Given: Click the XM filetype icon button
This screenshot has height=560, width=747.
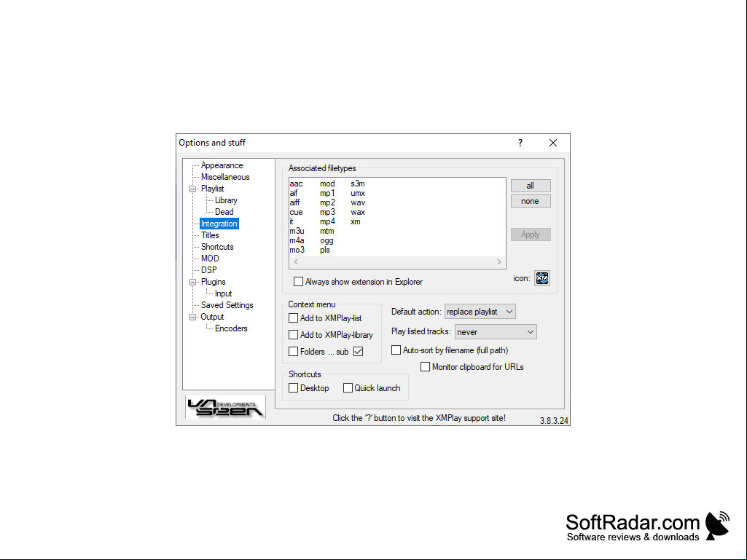Looking at the screenshot, I should (542, 278).
